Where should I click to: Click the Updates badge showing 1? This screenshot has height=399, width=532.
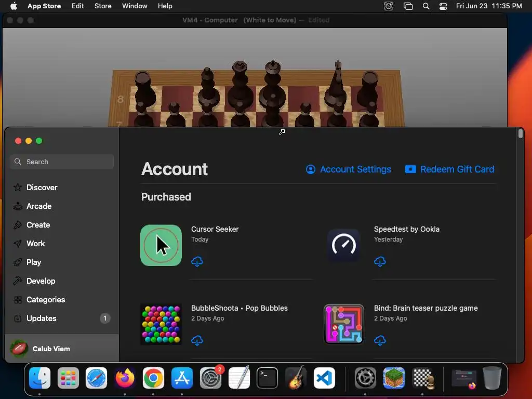[x=105, y=318]
